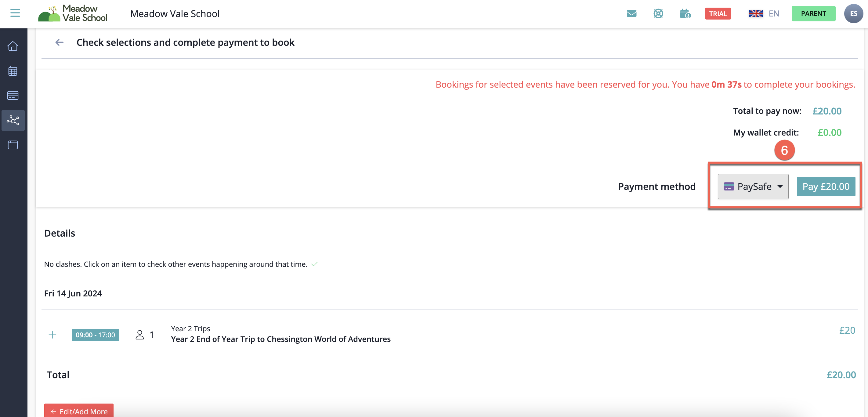The width and height of the screenshot is (868, 417).
Task: Open the EN language selector
Action: [x=764, y=13]
